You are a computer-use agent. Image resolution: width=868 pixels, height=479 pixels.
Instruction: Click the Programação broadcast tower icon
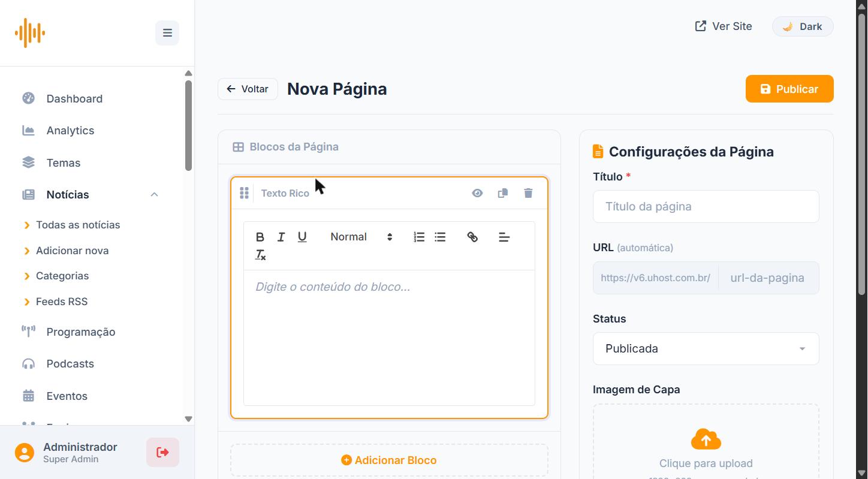tap(28, 332)
